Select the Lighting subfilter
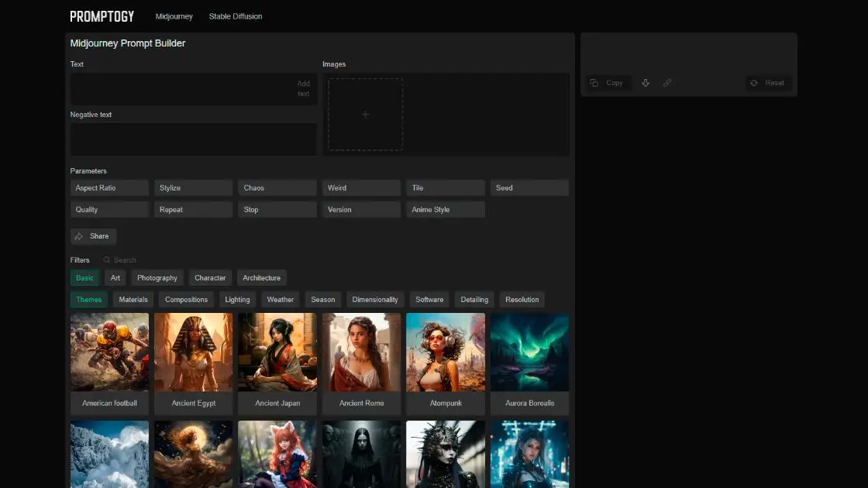Screen dimensions: 868x488 pyautogui.click(x=237, y=299)
